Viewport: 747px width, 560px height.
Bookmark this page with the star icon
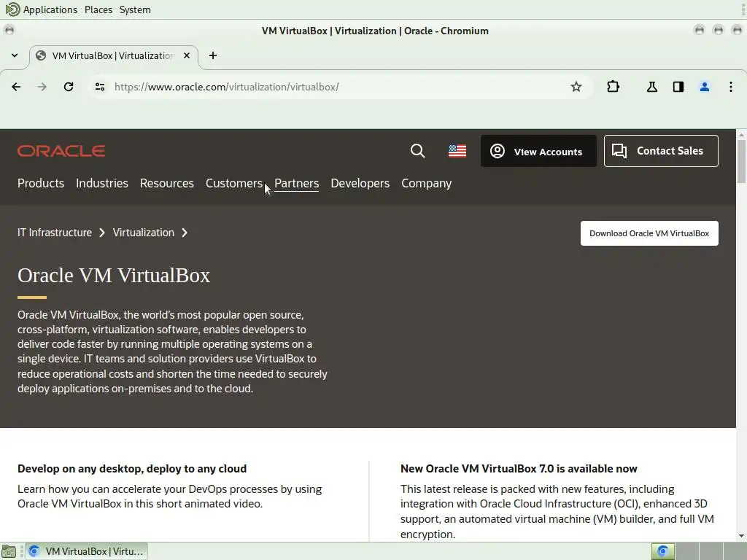(x=576, y=87)
